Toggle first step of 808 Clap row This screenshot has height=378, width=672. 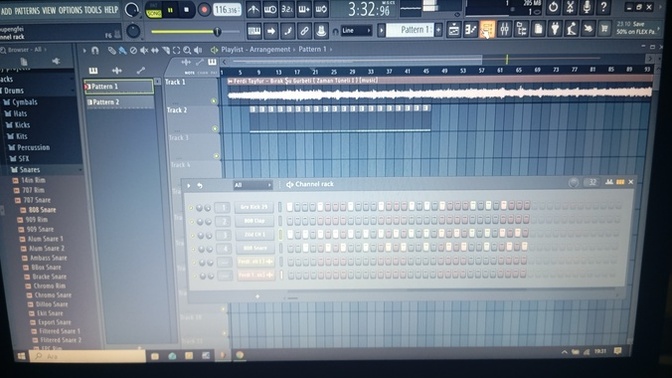tap(290, 221)
